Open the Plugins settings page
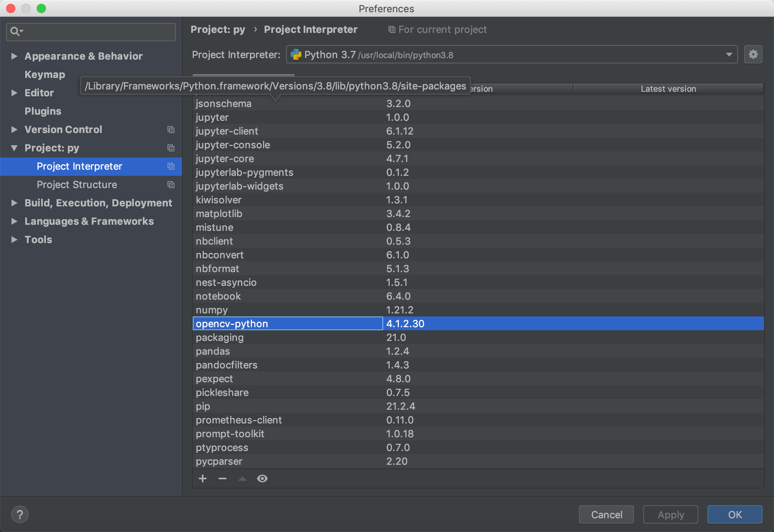 tap(43, 111)
